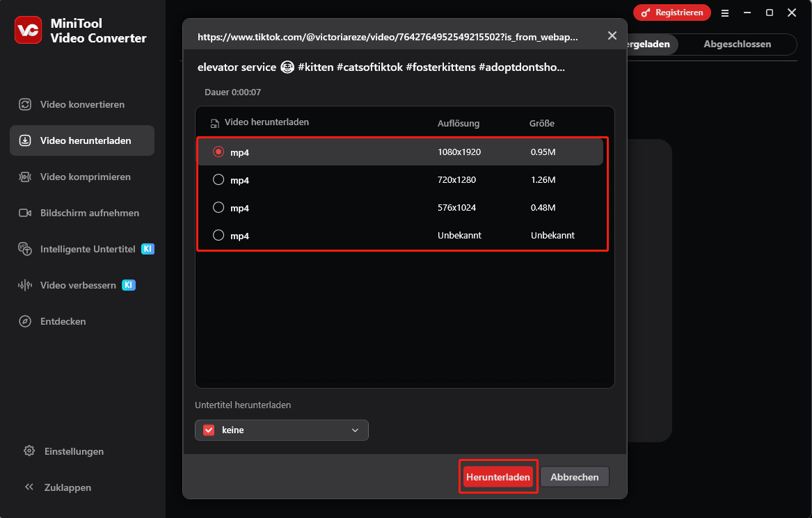Click the Dauer 0:00:07 text
The height and width of the screenshot is (518, 812).
click(x=232, y=92)
